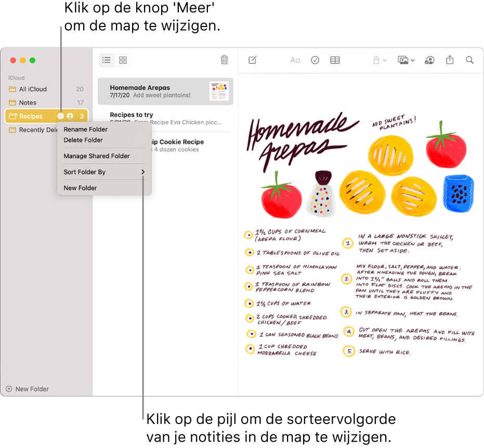This screenshot has height=448, width=484.
Task: Click the Homemade Arepas note thumbnail
Action: pos(219,91)
